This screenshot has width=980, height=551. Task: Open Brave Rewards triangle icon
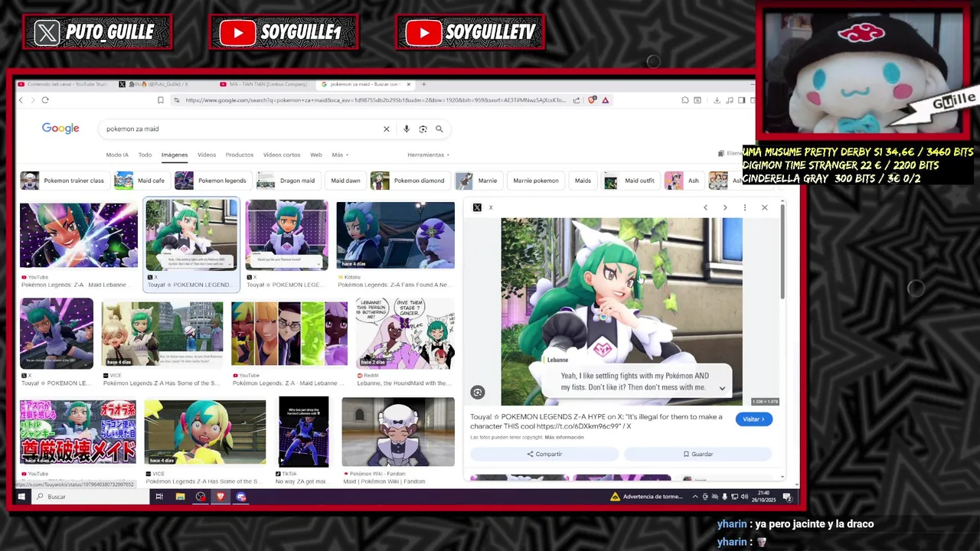606,100
